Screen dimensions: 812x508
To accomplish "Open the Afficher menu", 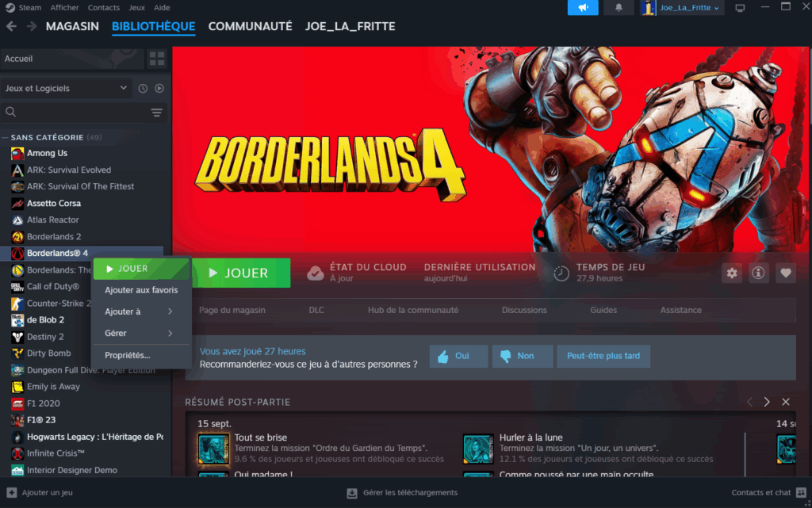I will point(65,8).
